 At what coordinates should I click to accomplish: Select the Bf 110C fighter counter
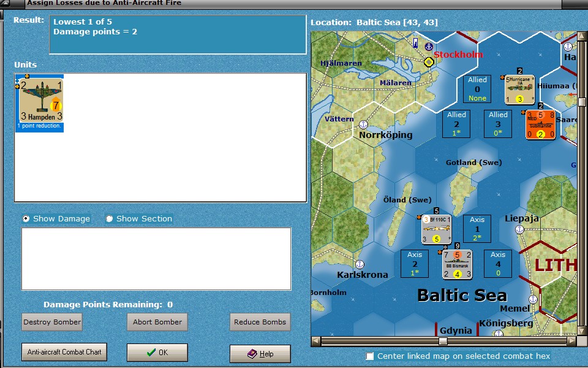pyautogui.click(x=436, y=229)
